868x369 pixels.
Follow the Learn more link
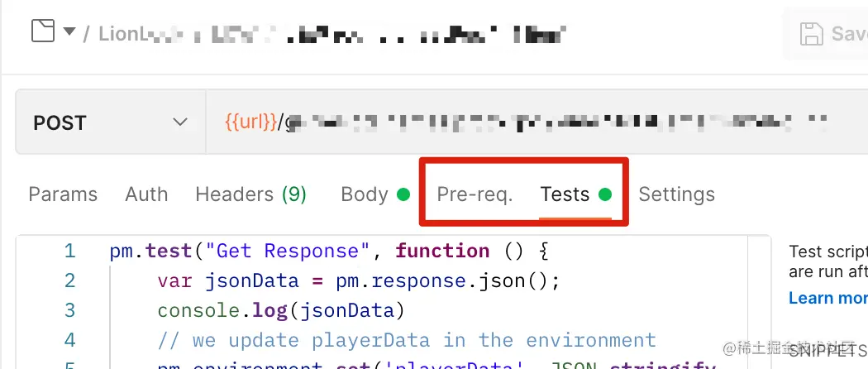pos(827,298)
